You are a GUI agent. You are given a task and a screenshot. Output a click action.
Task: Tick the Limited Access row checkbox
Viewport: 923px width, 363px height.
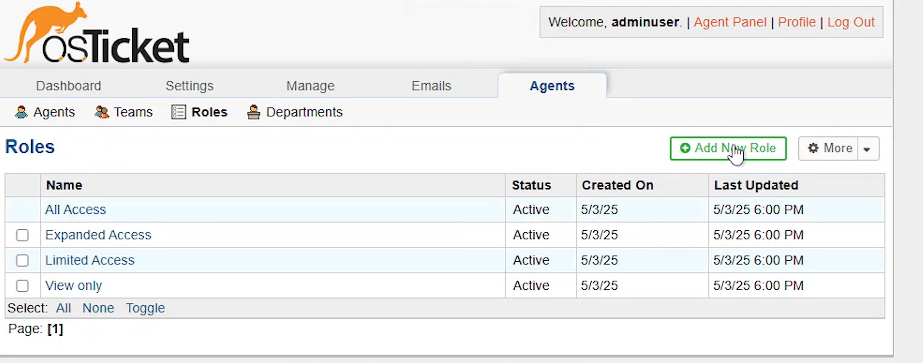tap(22, 261)
